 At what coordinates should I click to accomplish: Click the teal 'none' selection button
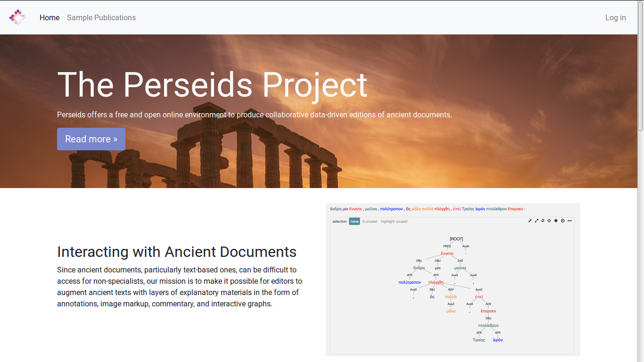click(x=355, y=222)
